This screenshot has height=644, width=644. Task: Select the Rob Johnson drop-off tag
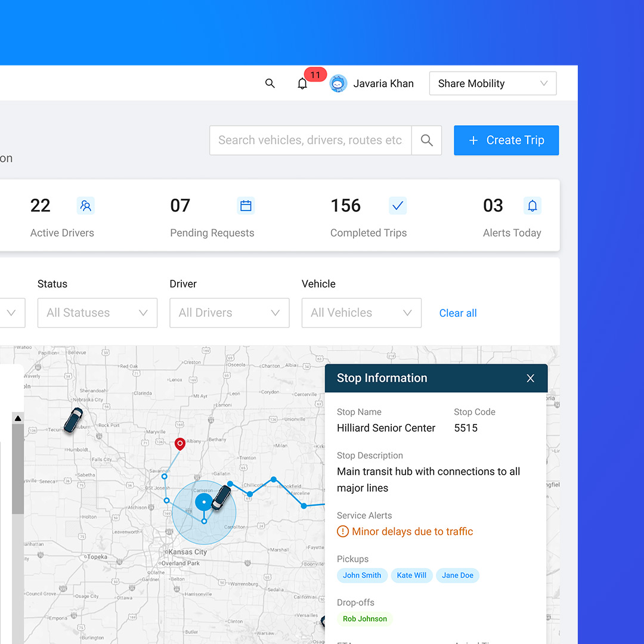pyautogui.click(x=365, y=619)
